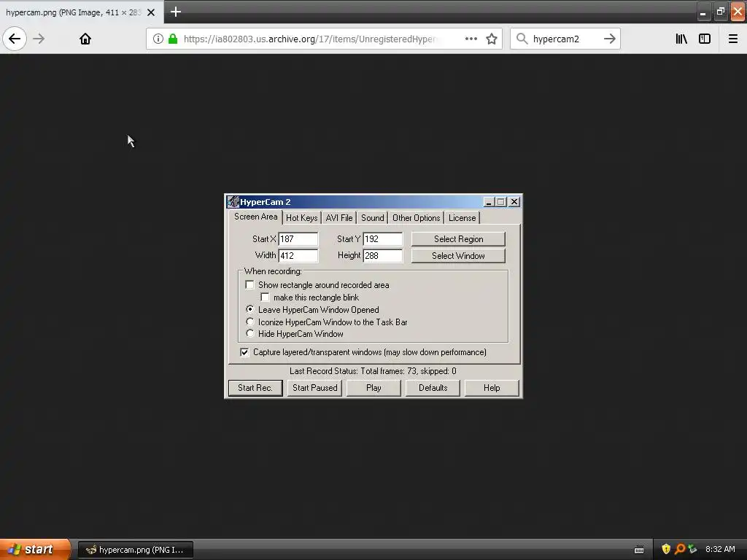Close the HyperCam 2 window
Screen dimensions: 747x560
(x=514, y=202)
